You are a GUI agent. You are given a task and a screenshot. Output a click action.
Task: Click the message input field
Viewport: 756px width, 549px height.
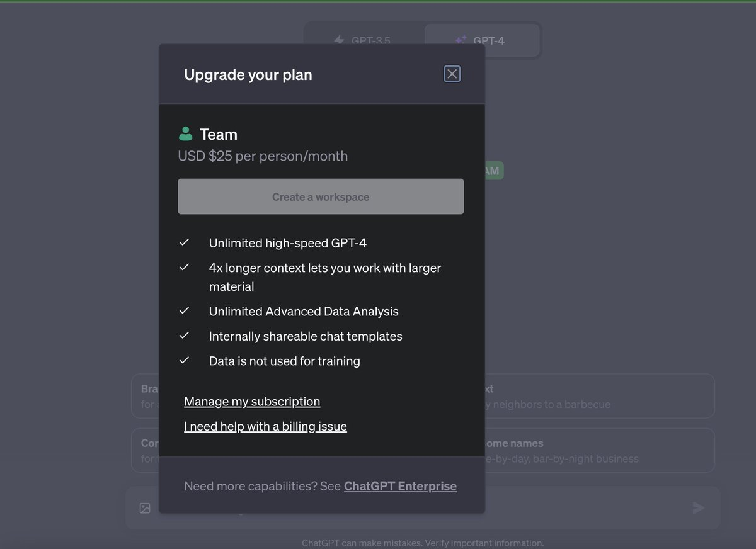pyautogui.click(x=567, y=507)
